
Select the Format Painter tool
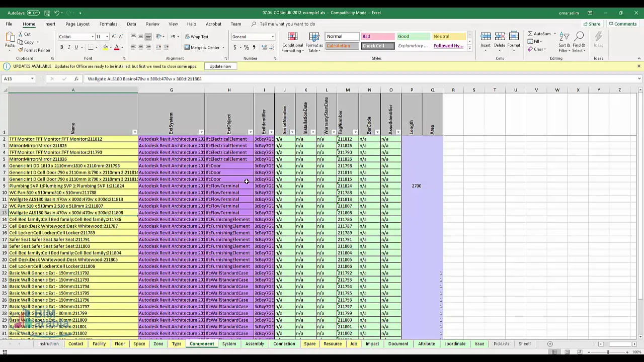(34, 50)
